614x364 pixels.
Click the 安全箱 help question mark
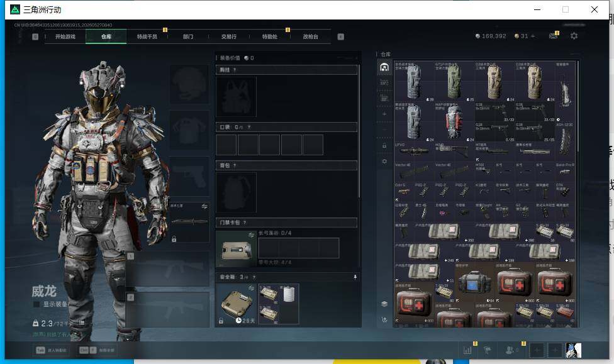(254, 277)
